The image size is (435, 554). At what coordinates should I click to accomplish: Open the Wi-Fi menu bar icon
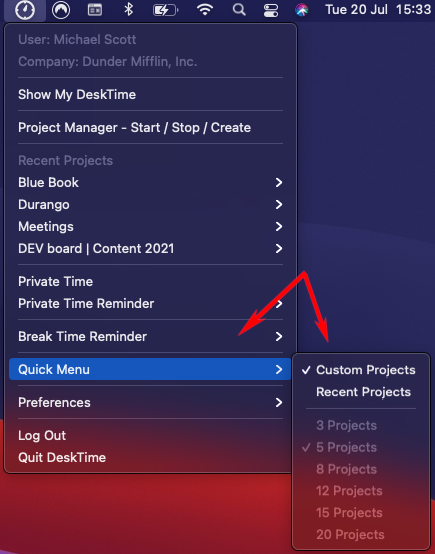[205, 10]
